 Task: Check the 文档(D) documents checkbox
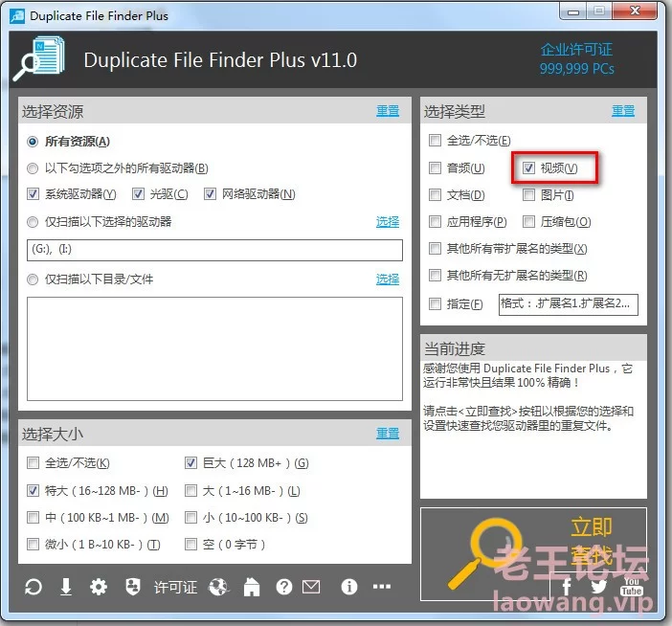(435, 195)
